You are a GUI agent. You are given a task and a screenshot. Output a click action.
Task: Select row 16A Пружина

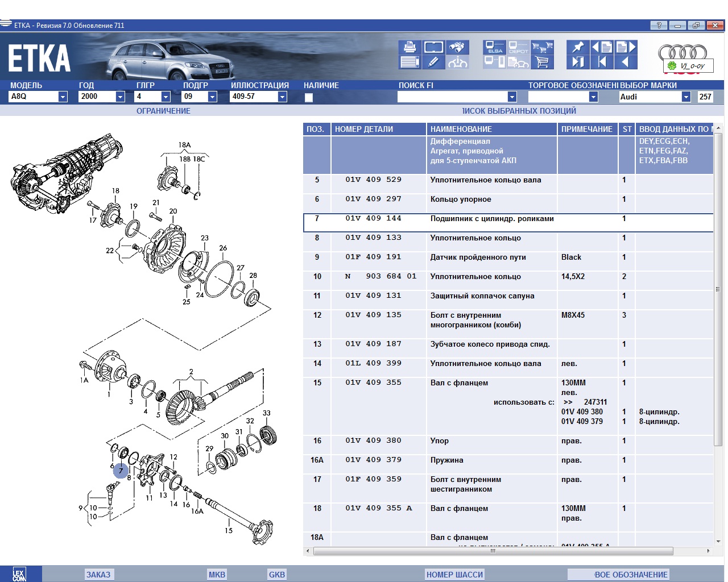point(508,464)
